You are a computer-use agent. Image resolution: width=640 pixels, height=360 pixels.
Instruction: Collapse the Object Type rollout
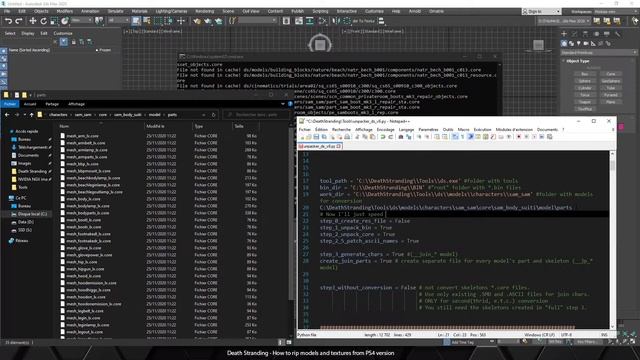577,61
